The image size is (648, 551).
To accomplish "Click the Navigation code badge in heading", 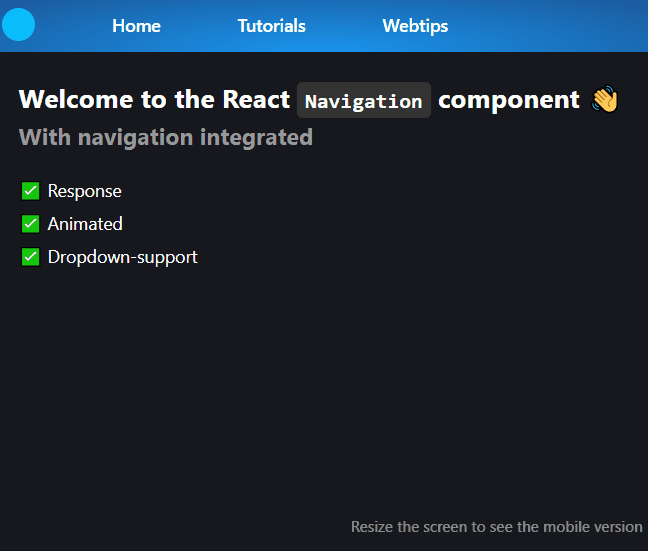I will click(x=364, y=101).
